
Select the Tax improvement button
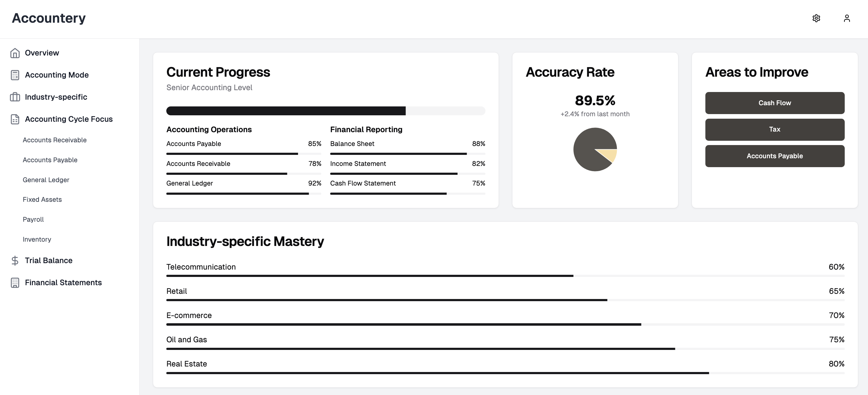pyautogui.click(x=775, y=129)
